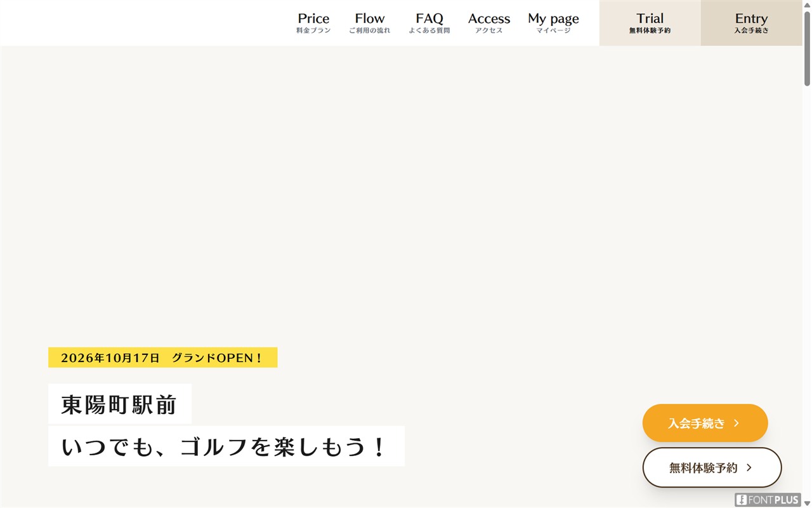Click the scrollbar down arrow
The width and height of the screenshot is (812, 508).
tap(807, 503)
